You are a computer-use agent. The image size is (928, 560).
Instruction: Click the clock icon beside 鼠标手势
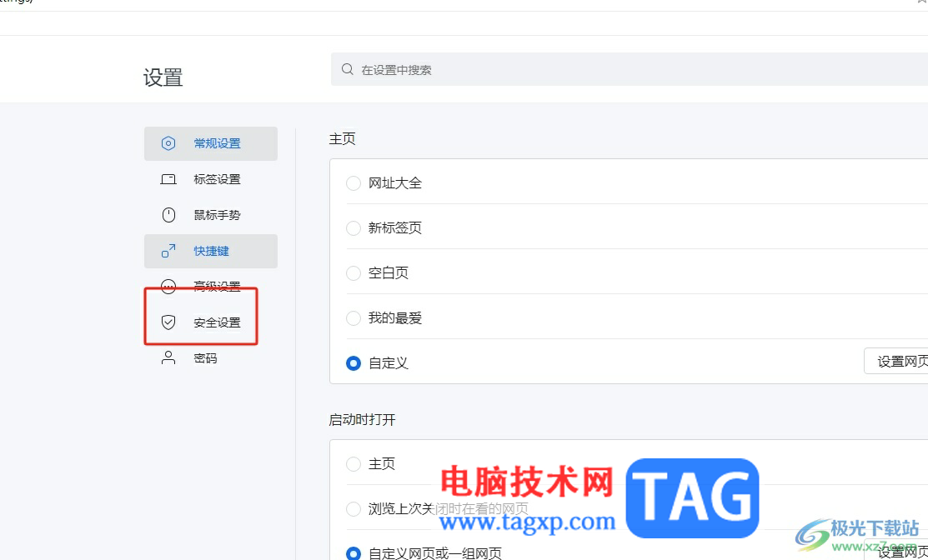tap(169, 214)
